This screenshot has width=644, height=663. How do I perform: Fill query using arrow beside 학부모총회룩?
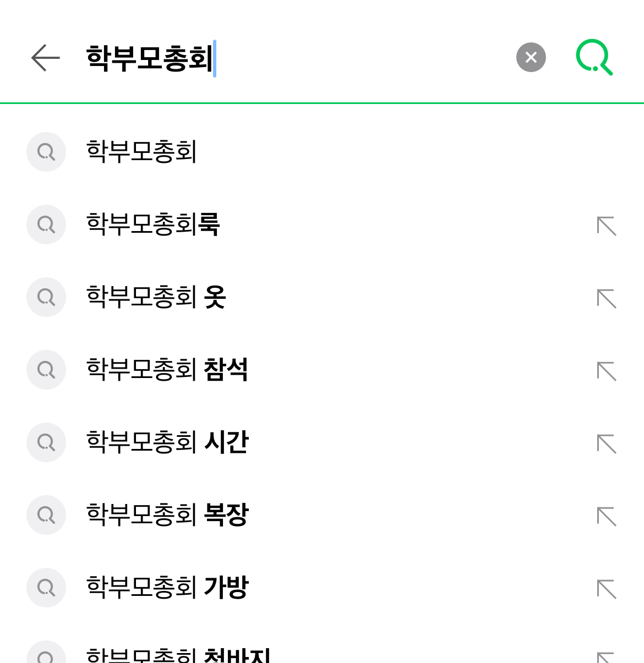click(607, 226)
